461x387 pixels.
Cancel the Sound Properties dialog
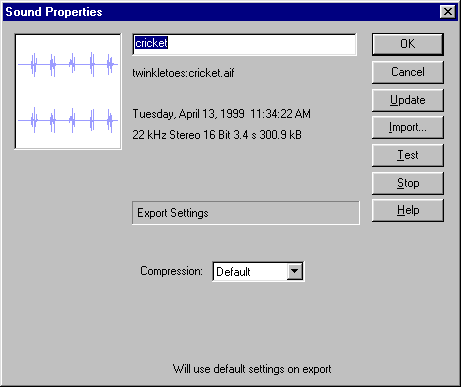[408, 72]
